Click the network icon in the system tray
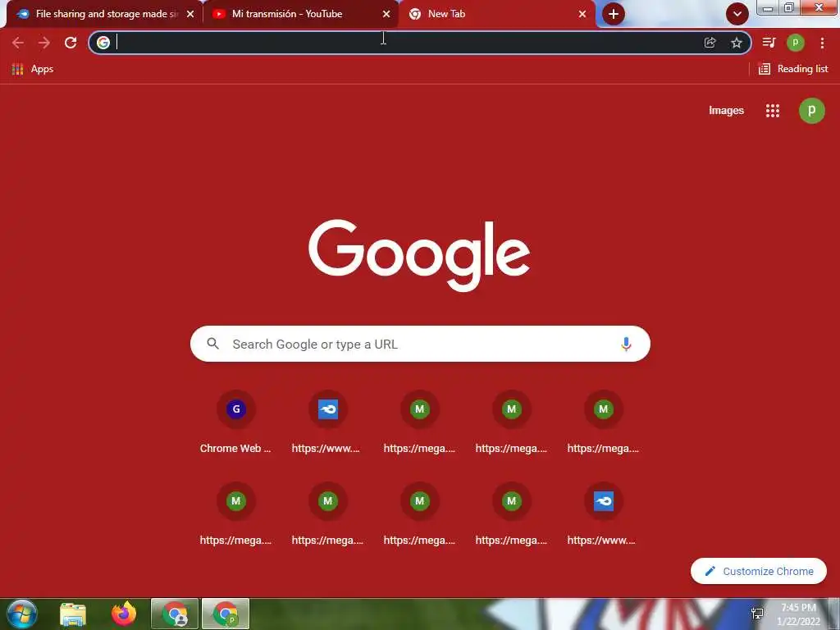Viewport: 840px width, 630px height. [757, 614]
